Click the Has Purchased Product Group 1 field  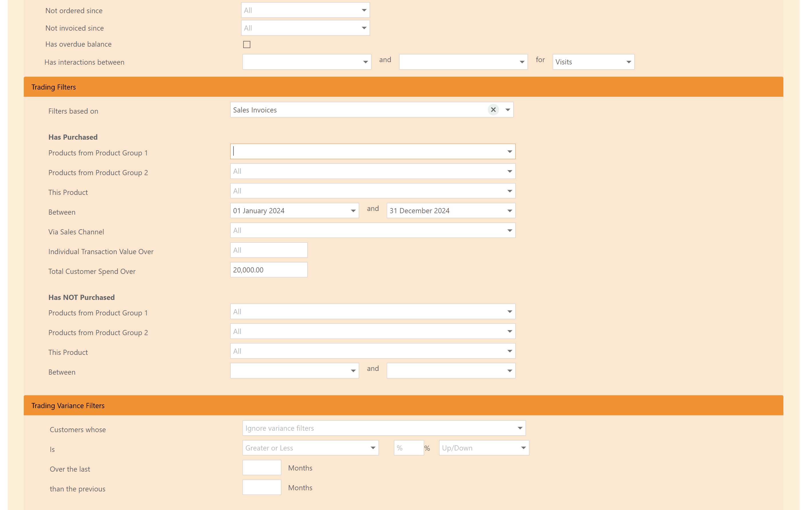pyautogui.click(x=373, y=151)
